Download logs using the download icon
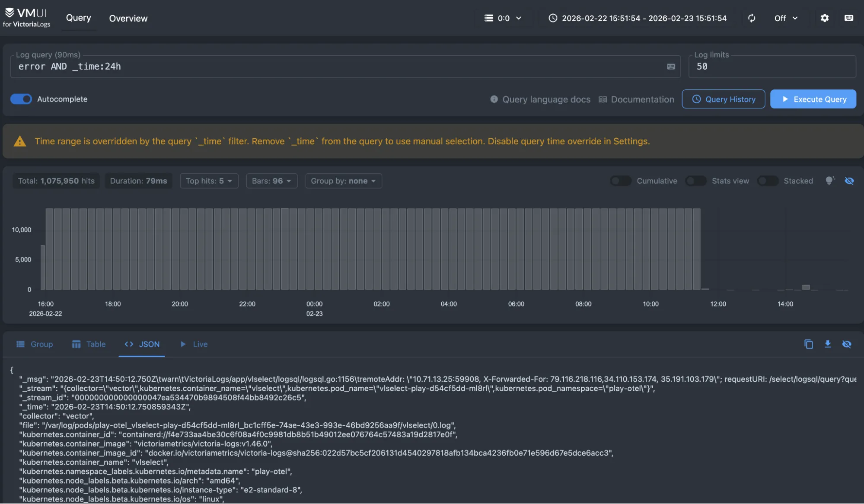Image resolution: width=864 pixels, height=504 pixels. point(827,344)
